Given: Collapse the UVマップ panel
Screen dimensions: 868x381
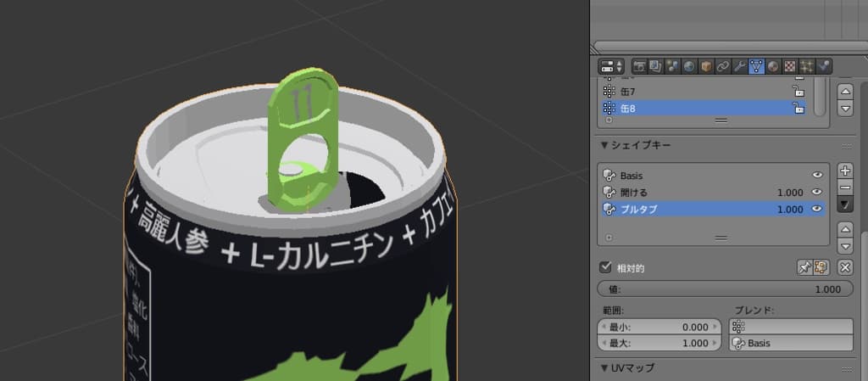Looking at the screenshot, I should click(x=604, y=367).
